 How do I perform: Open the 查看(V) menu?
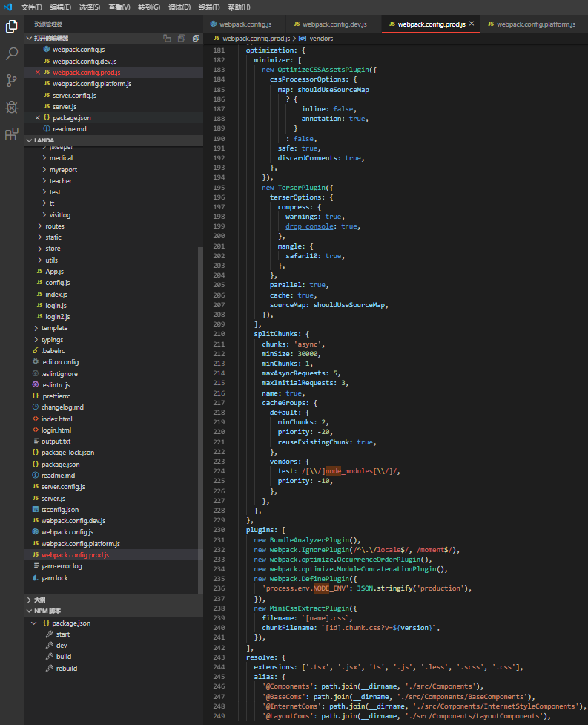[x=119, y=7]
